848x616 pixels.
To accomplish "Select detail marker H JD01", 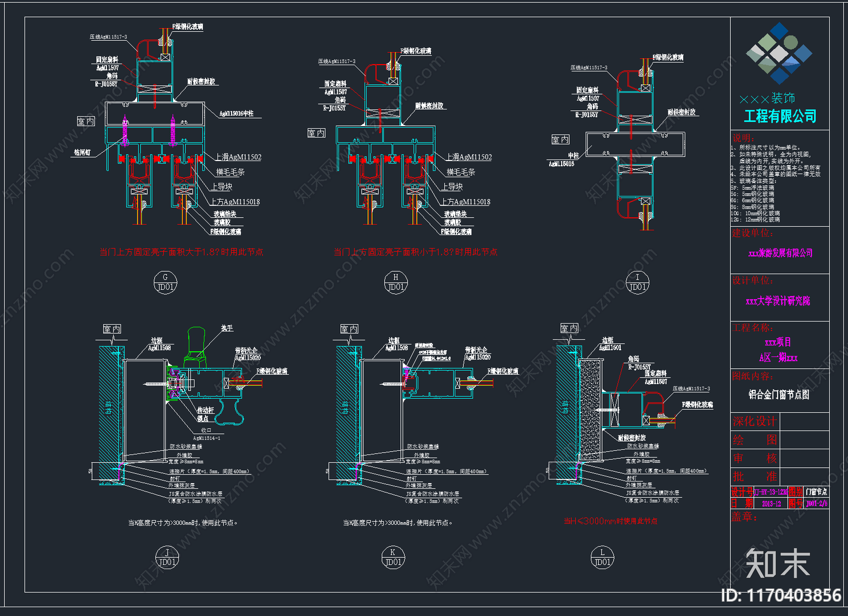I will coord(395,282).
